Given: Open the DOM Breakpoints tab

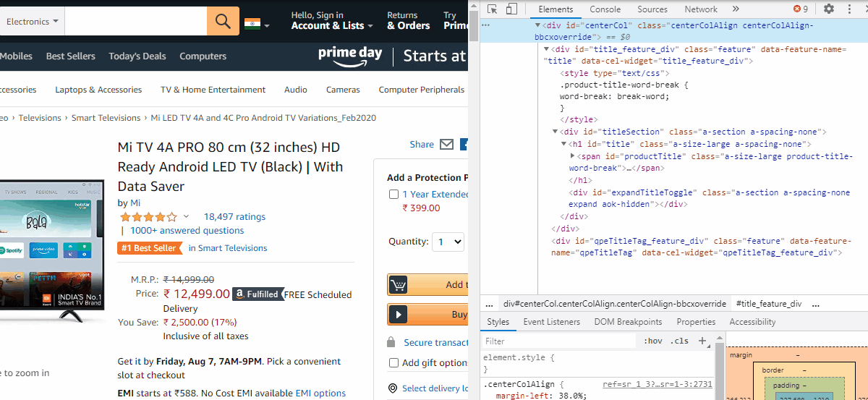Looking at the screenshot, I should [x=628, y=322].
